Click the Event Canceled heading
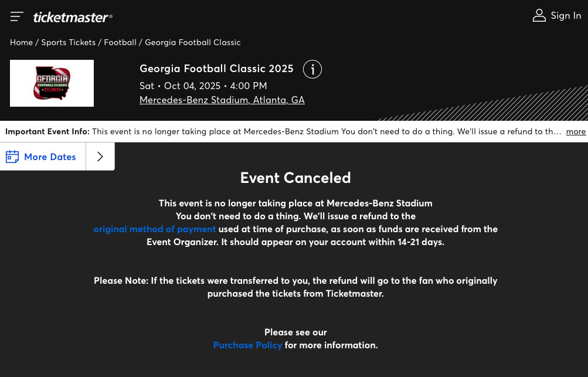 point(295,178)
